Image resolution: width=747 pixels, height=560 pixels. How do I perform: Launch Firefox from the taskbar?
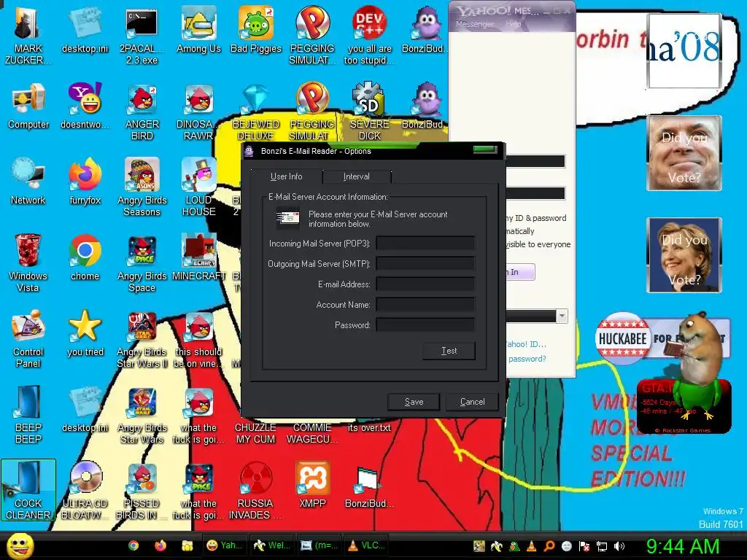coord(160,545)
